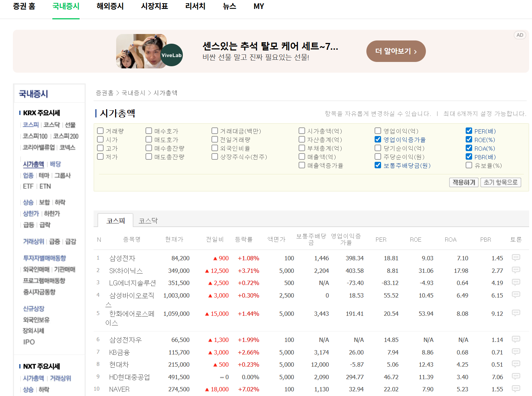Open the MY menu
Viewport: 532px width, 396px height.
click(x=259, y=6)
